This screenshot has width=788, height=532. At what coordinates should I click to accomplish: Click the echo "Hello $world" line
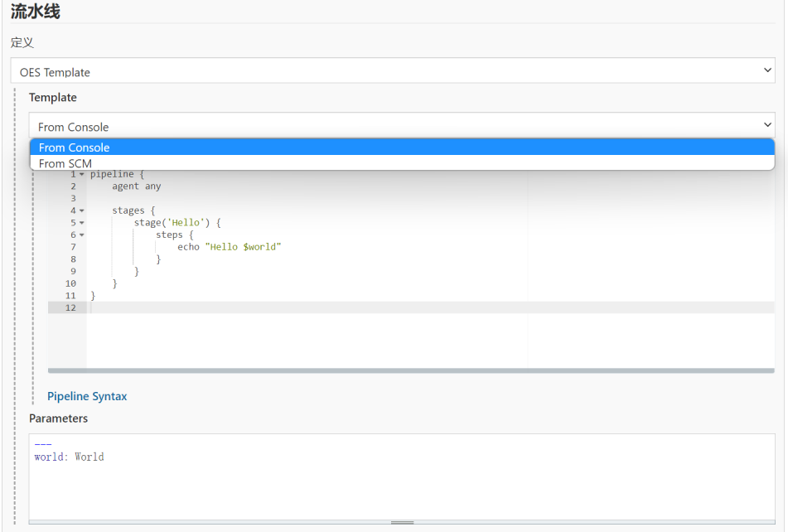coord(229,247)
